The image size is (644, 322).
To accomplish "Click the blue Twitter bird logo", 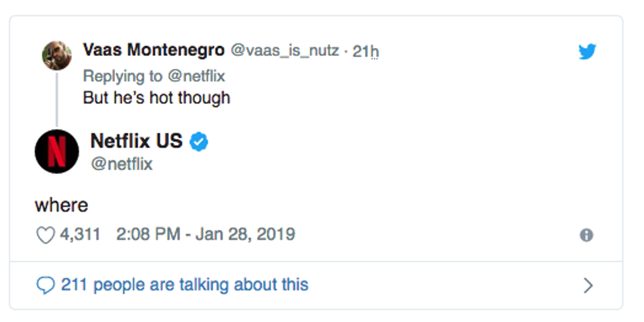I will (587, 52).
